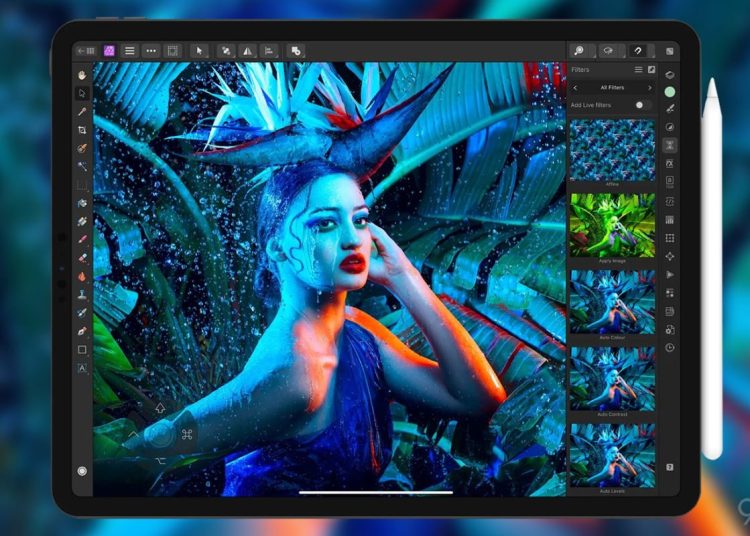Open the Document hamburger menu

[129, 50]
